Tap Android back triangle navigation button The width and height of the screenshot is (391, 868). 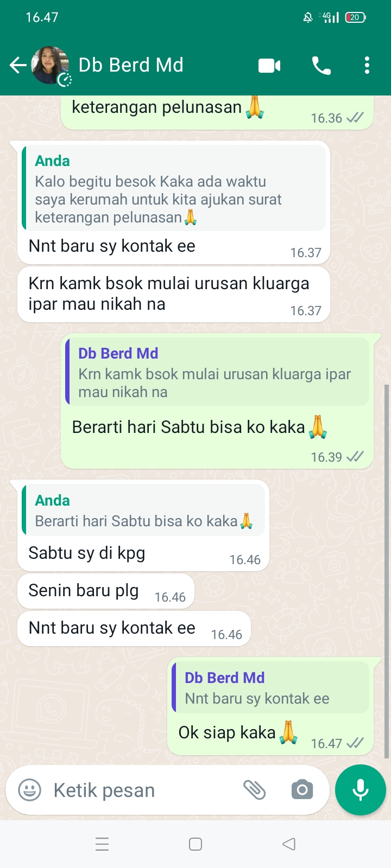tap(289, 844)
